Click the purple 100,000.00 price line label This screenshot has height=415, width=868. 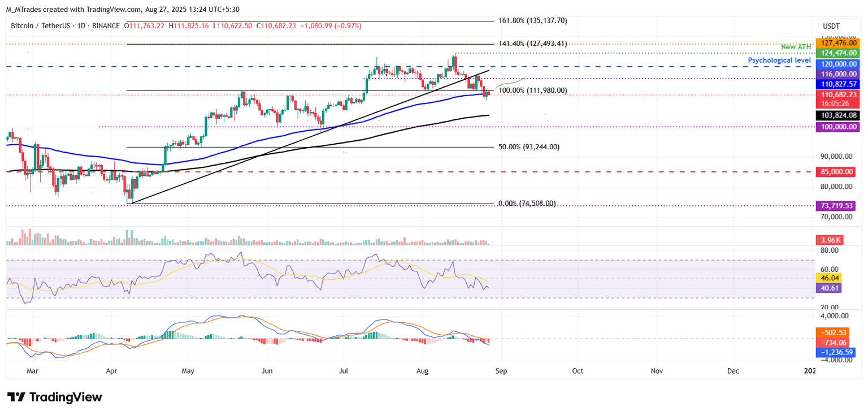point(839,127)
